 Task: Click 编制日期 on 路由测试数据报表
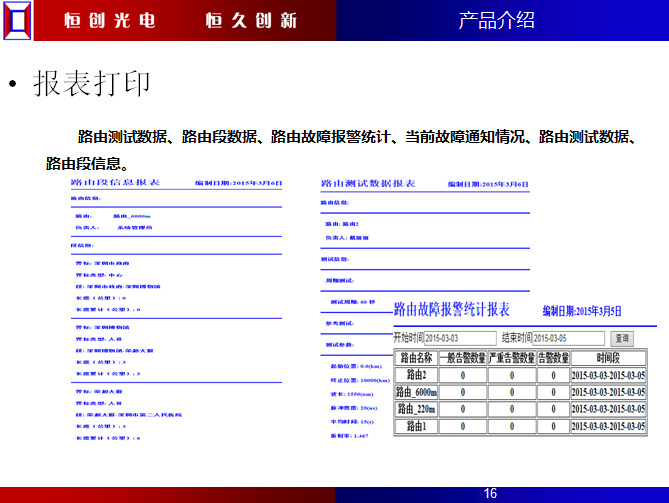point(488,184)
